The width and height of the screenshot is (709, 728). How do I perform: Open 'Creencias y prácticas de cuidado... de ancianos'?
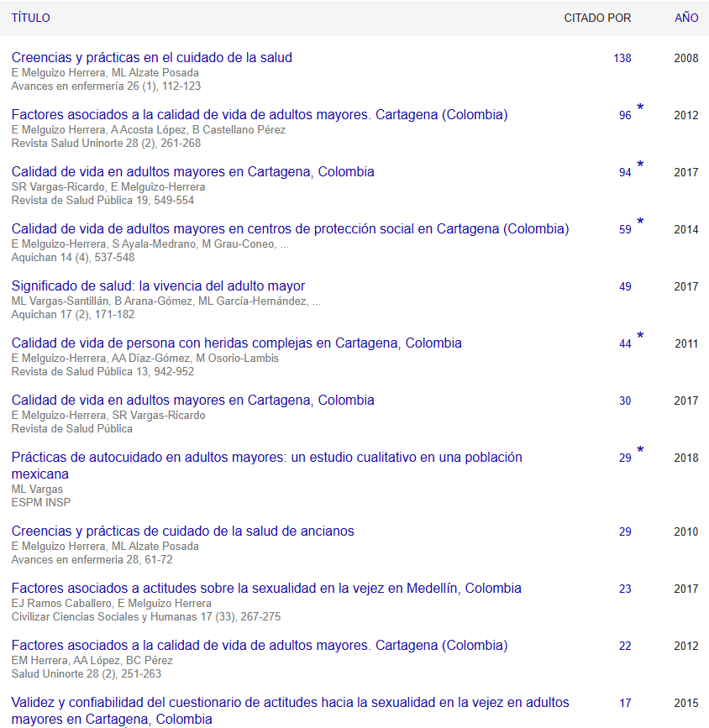tap(182, 532)
